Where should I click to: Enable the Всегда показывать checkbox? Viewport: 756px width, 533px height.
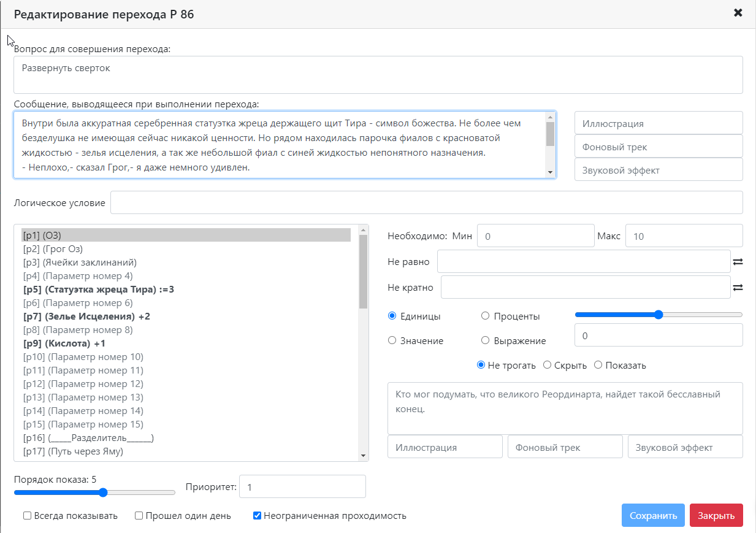coord(28,516)
